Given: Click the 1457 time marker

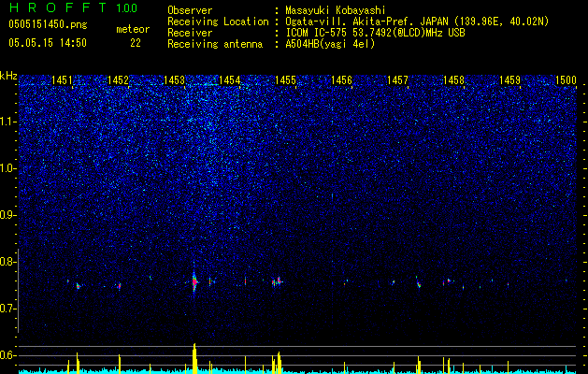Looking at the screenshot, I should click(397, 79).
